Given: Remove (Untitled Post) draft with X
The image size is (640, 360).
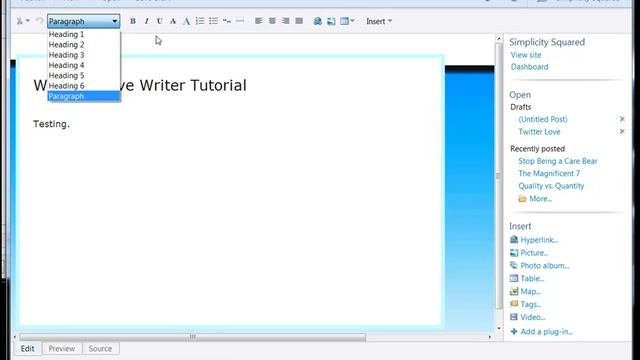Looking at the screenshot, I should (x=622, y=119).
